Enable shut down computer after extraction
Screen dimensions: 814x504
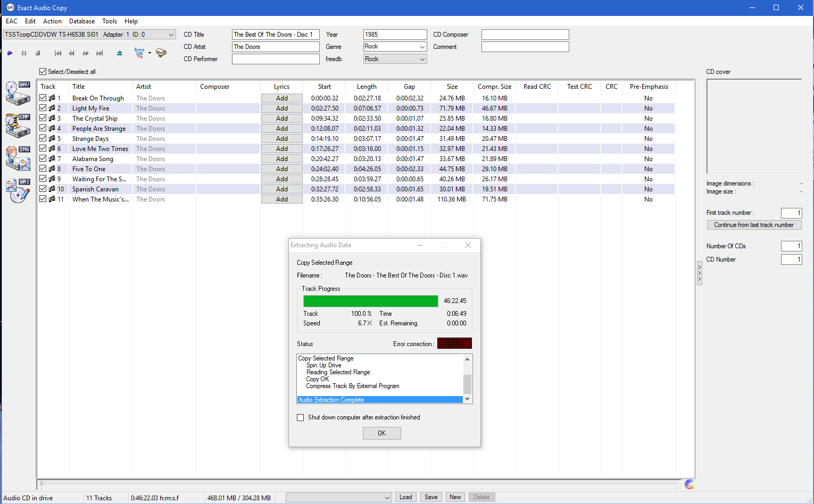pos(301,418)
